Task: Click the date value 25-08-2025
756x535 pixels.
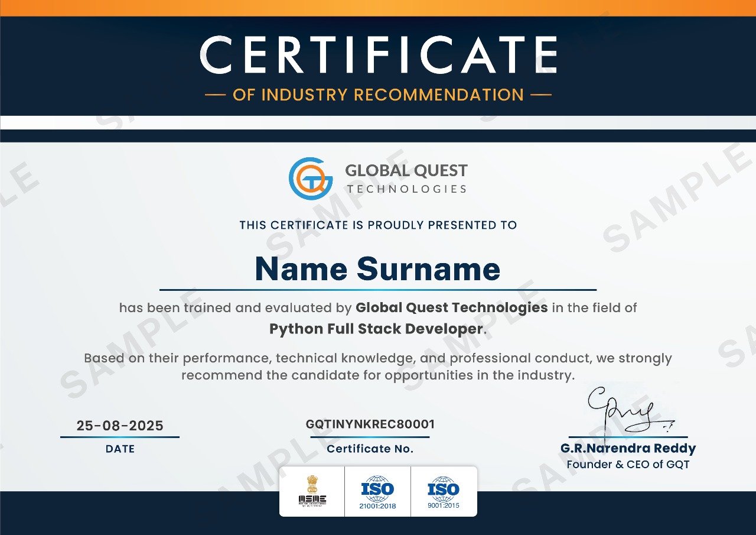Action: (x=120, y=426)
